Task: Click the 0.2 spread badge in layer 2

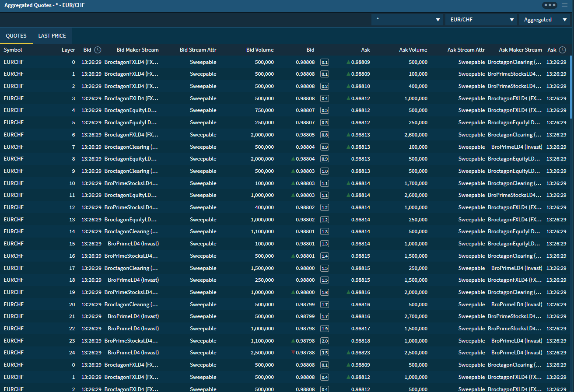Action: 325,86
